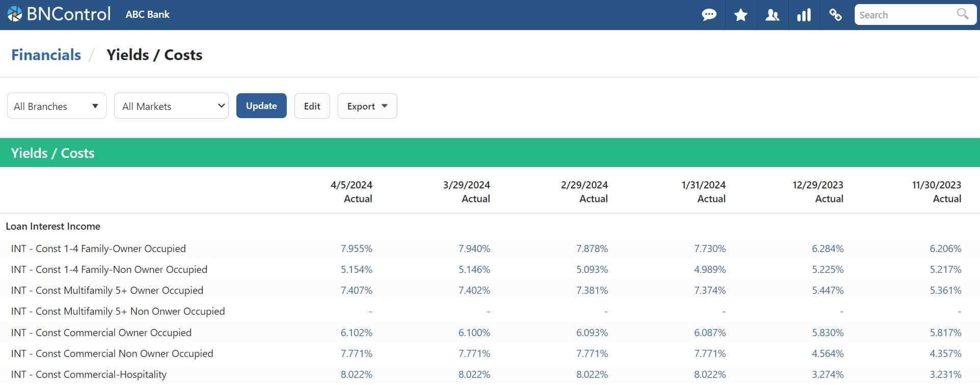Open the 3.231% Hospitality value
The image size is (980, 385).
[x=945, y=374]
